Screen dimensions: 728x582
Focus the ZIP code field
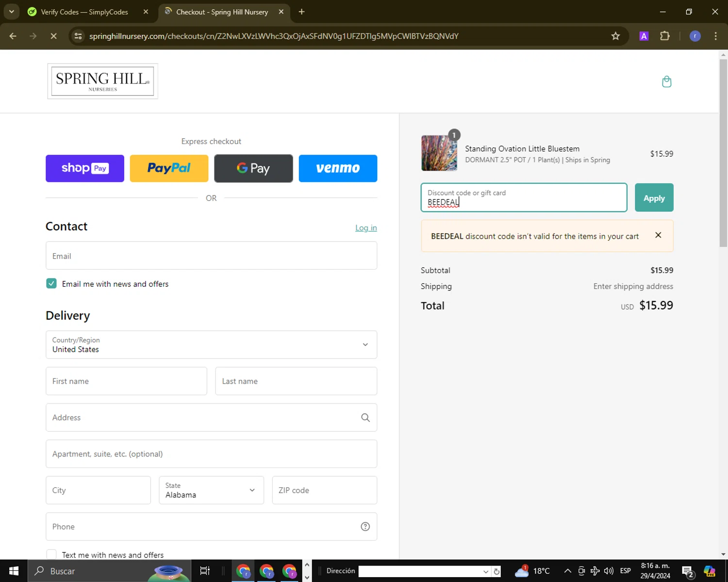(325, 490)
